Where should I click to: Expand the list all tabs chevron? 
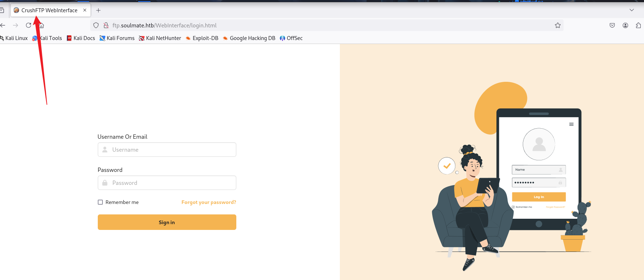pyautogui.click(x=632, y=10)
